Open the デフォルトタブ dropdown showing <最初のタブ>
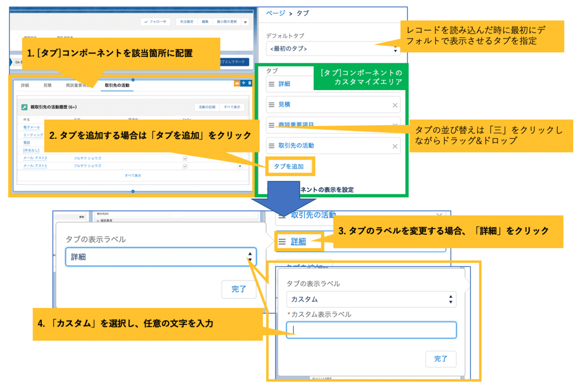 pos(333,49)
